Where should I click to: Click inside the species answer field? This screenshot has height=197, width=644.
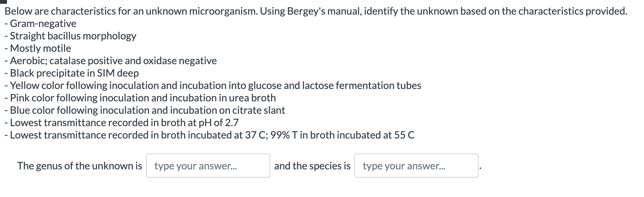416,166
